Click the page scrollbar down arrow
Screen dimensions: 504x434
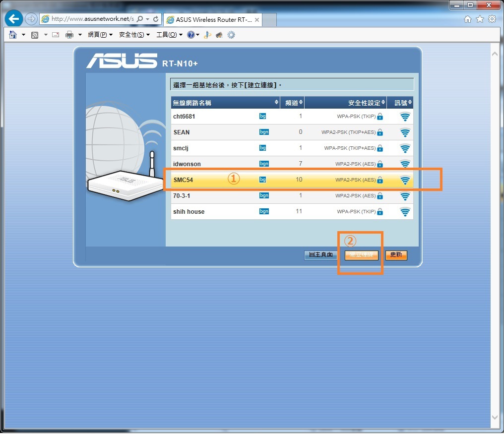(x=495, y=418)
